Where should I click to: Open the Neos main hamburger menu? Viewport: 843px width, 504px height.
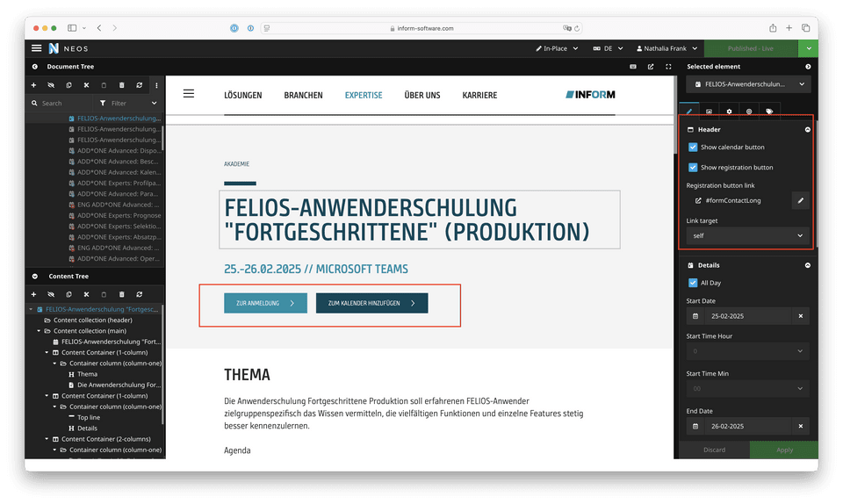coord(37,48)
